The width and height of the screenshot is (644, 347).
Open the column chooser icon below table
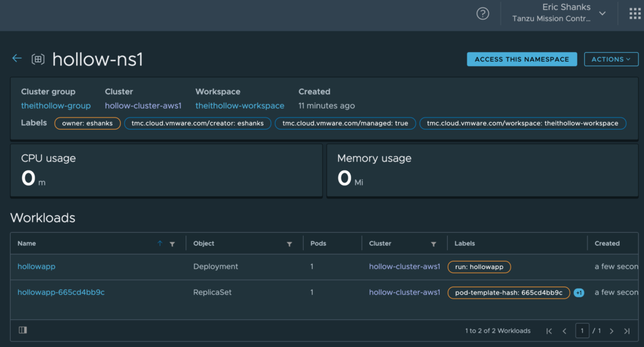(23, 330)
